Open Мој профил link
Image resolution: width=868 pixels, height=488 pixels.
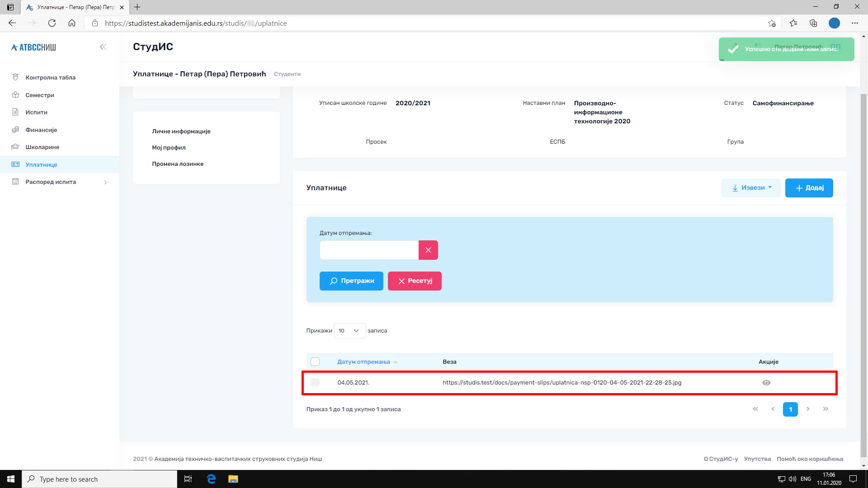click(169, 148)
